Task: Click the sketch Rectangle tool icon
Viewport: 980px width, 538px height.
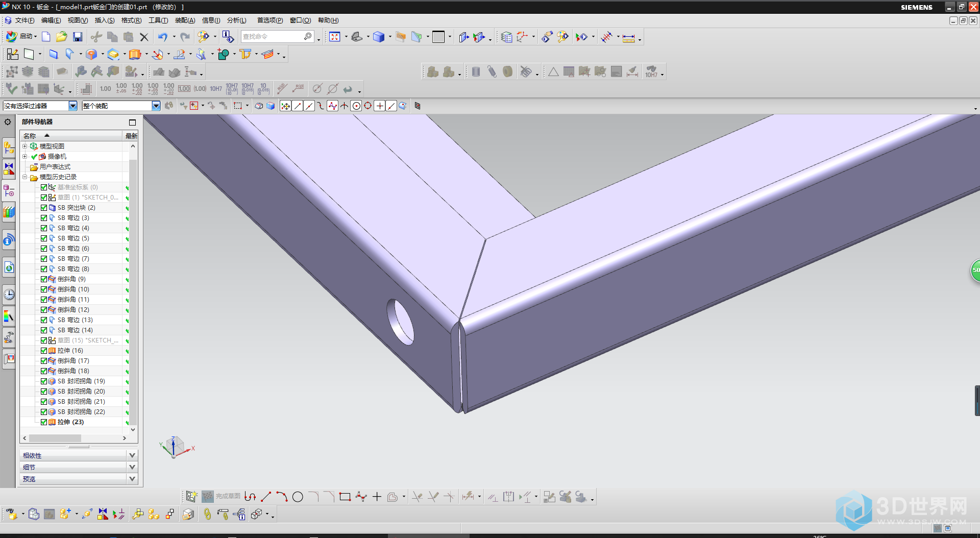Action: (x=345, y=497)
